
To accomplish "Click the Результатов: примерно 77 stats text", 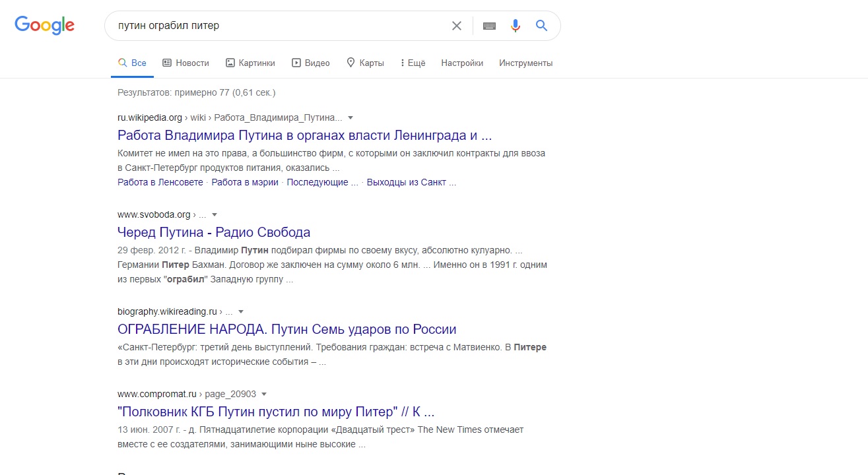I will click(x=197, y=92).
